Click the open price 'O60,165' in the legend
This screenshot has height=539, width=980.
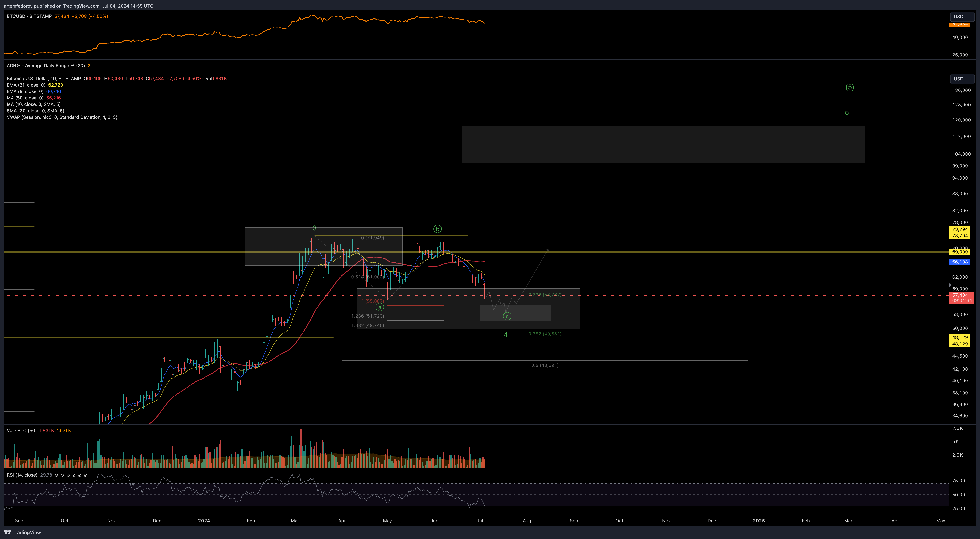pyautogui.click(x=92, y=79)
